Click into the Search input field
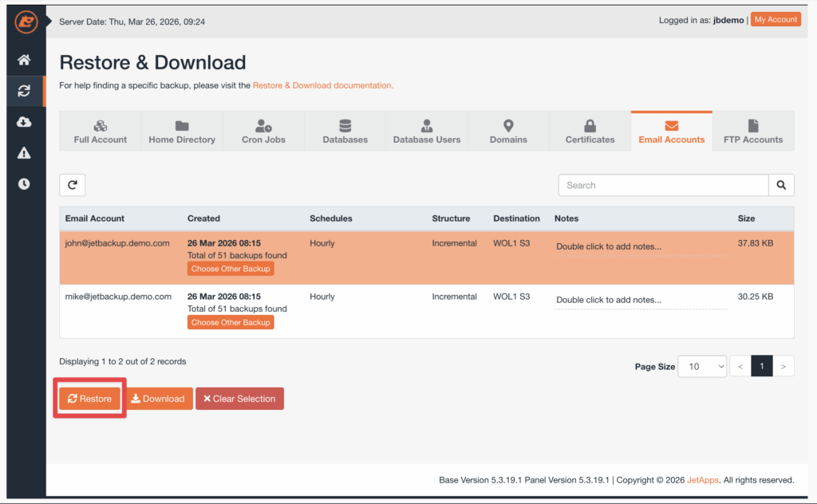817x504 pixels. [x=662, y=185]
